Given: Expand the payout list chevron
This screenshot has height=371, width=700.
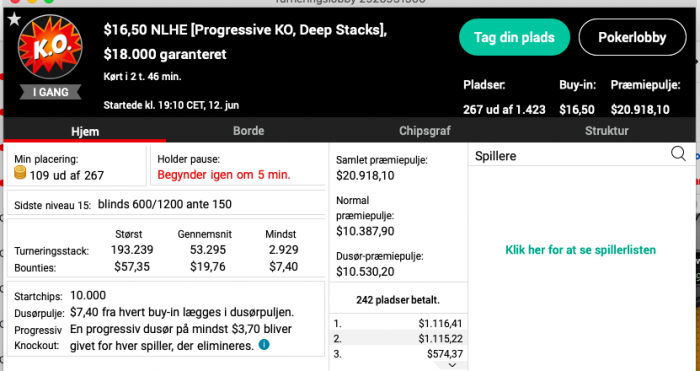Looking at the screenshot, I should point(452,365).
